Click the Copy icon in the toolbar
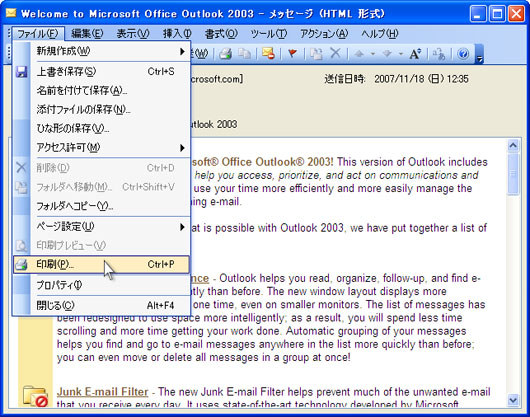 click(244, 54)
